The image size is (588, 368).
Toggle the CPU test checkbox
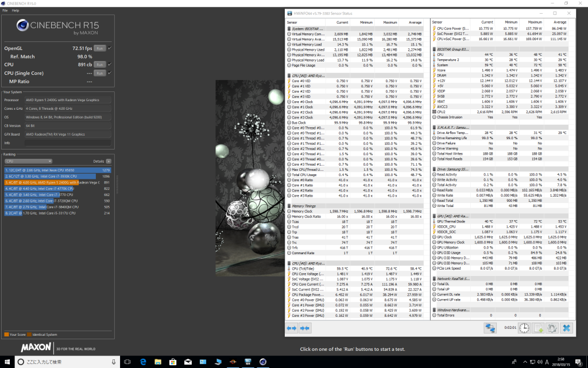click(x=110, y=64)
